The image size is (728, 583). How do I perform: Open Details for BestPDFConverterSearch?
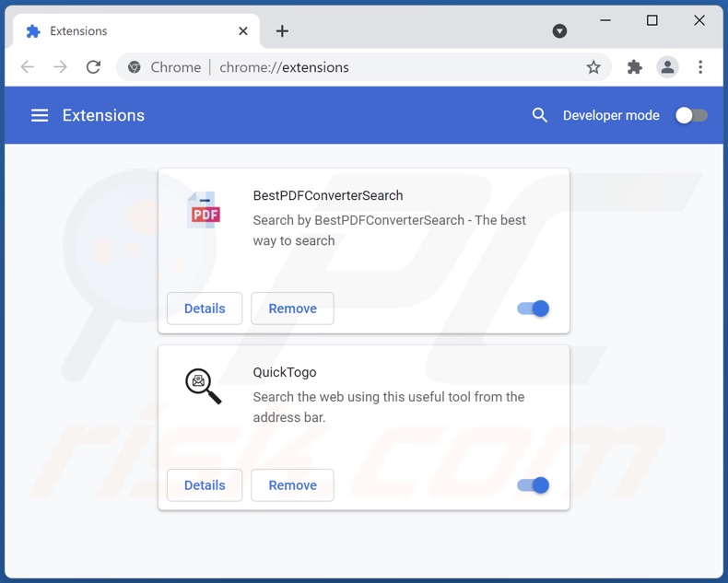coord(205,309)
